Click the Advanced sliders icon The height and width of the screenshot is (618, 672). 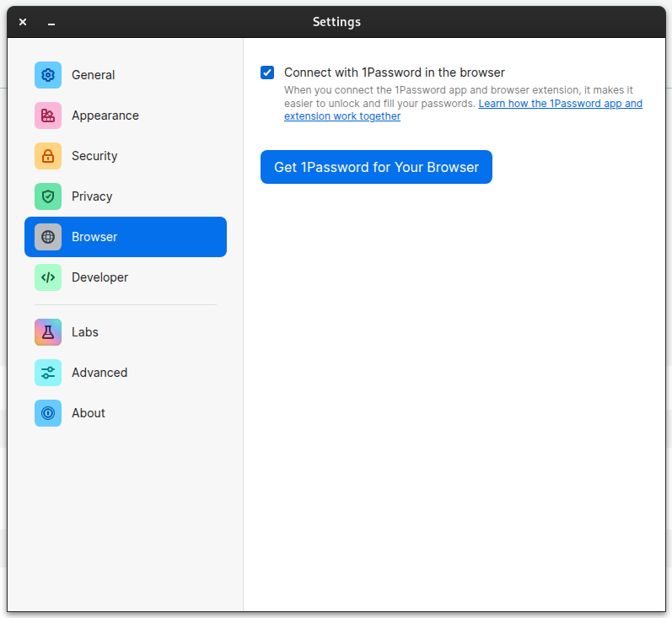(48, 373)
